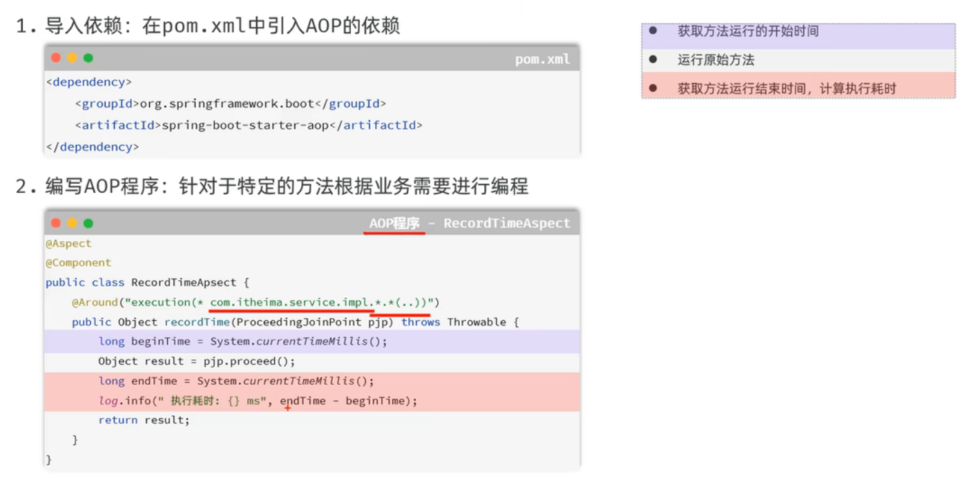Click the '@Aspect' annotation line
The height and width of the screenshot is (490, 980).
[x=68, y=243]
